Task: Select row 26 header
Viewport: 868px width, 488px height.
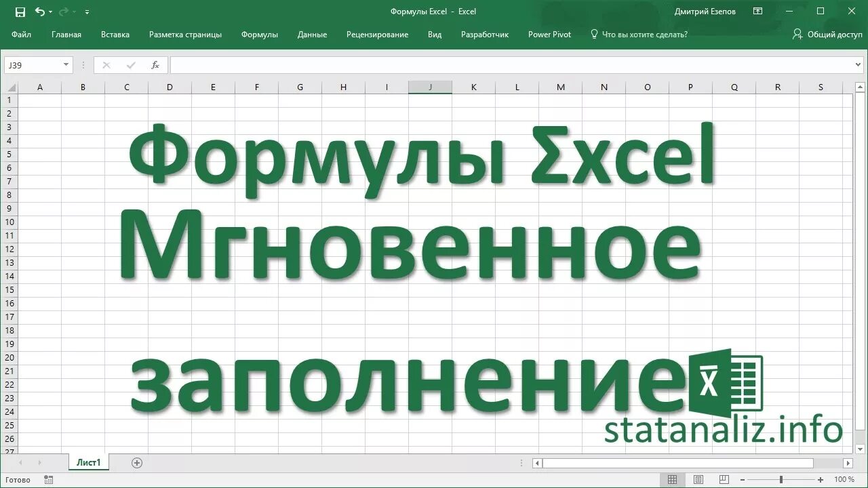Action: pyautogui.click(x=9, y=439)
